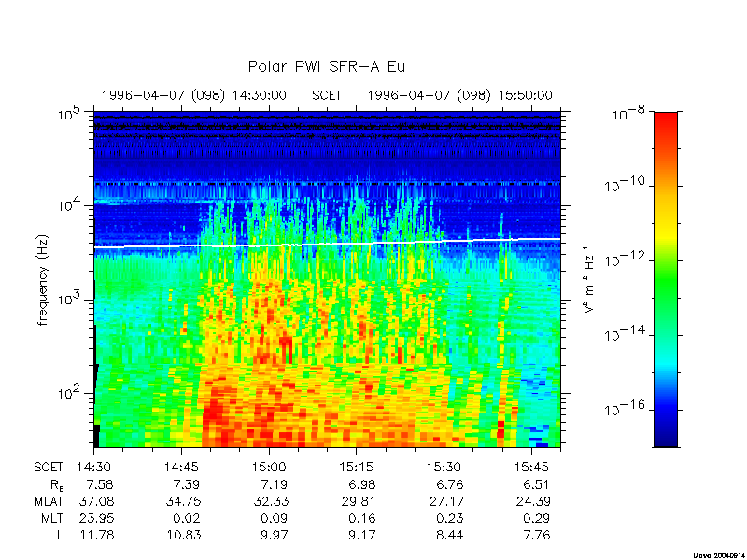Click the MLT value 0.02
This screenshot has width=747, height=560.
(x=186, y=518)
